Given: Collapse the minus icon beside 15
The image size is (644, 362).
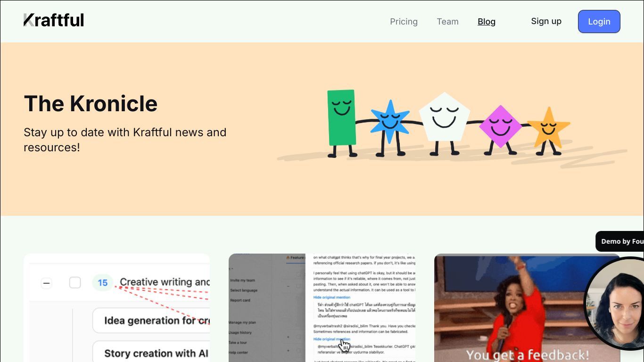Looking at the screenshot, I should (46, 283).
